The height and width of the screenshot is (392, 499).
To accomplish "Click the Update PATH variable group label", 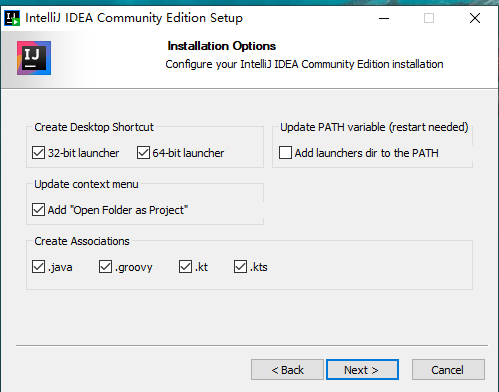I will [374, 127].
